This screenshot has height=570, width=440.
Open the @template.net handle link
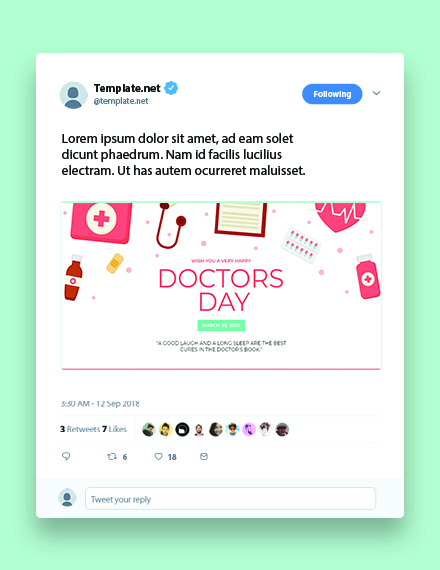pyautogui.click(x=121, y=101)
